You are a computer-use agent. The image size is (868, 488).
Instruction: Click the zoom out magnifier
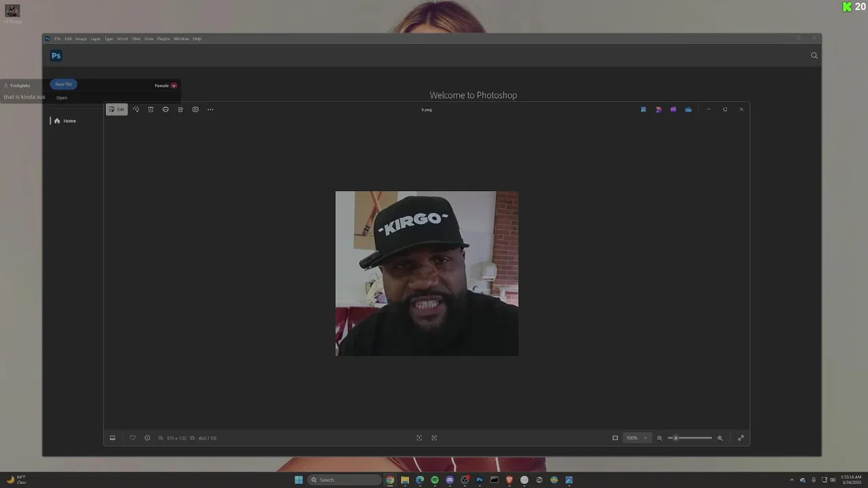659,438
